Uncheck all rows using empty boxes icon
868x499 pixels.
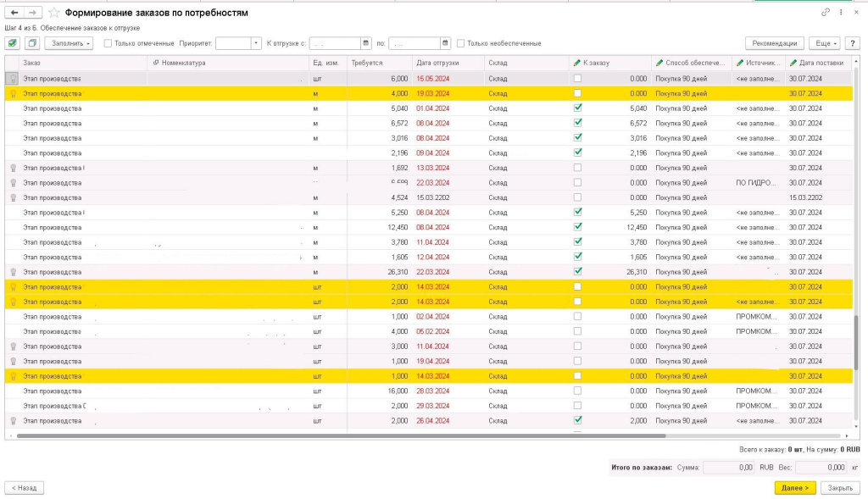coord(32,43)
